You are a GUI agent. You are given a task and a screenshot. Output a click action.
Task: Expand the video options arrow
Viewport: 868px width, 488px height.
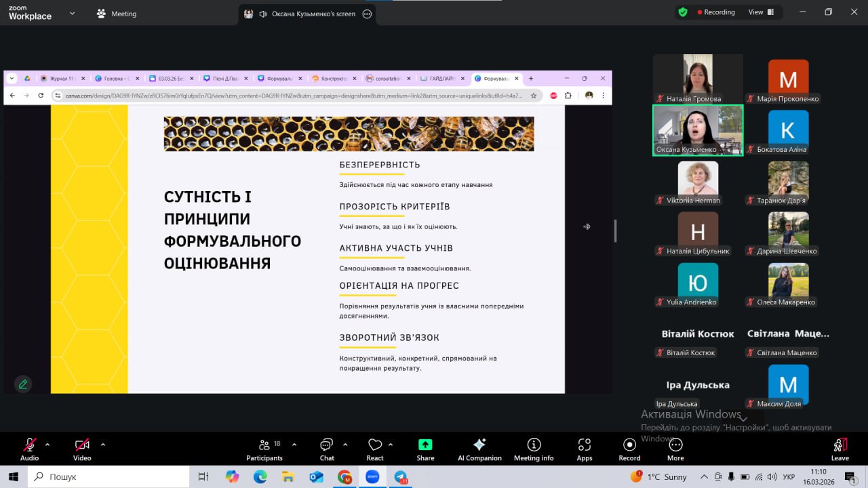point(103,445)
